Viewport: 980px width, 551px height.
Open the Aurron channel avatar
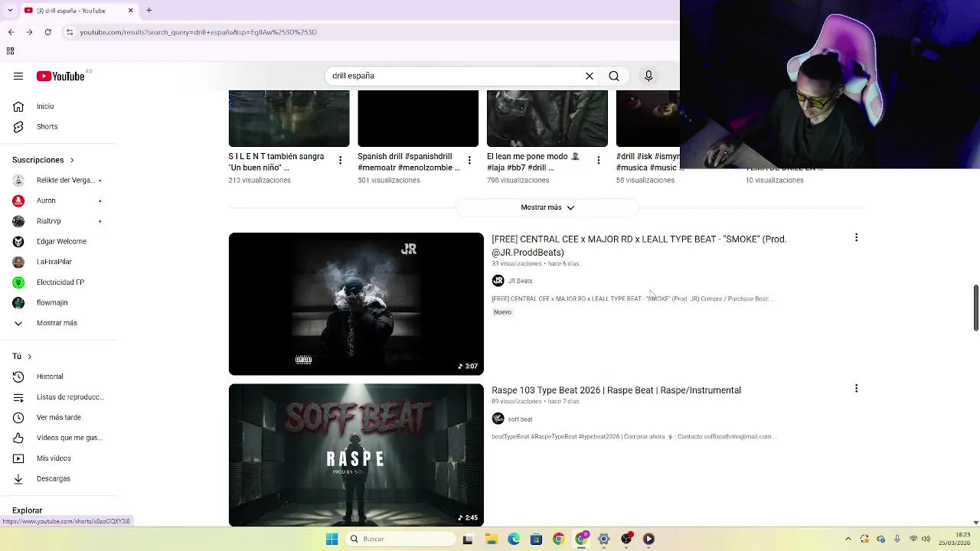tap(18, 201)
